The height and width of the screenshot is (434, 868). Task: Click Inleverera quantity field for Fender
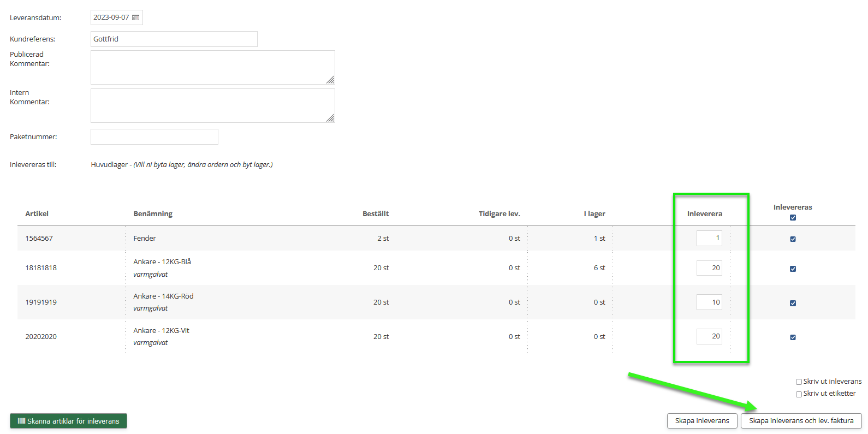coord(709,239)
